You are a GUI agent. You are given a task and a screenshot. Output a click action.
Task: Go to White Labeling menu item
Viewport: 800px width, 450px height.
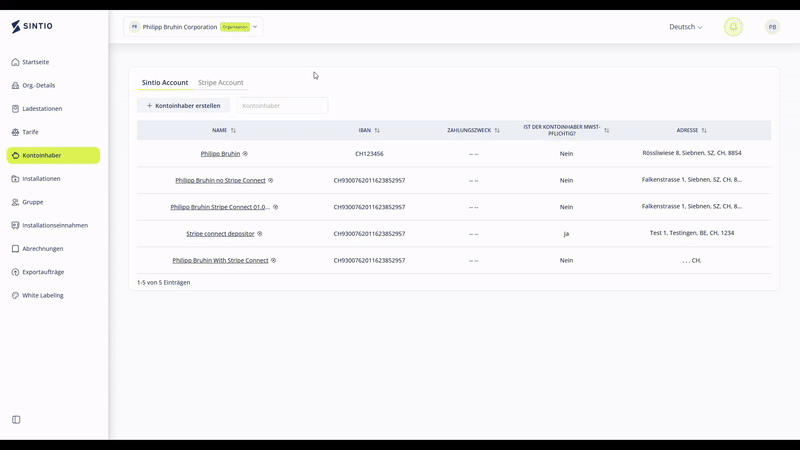pyautogui.click(x=43, y=295)
